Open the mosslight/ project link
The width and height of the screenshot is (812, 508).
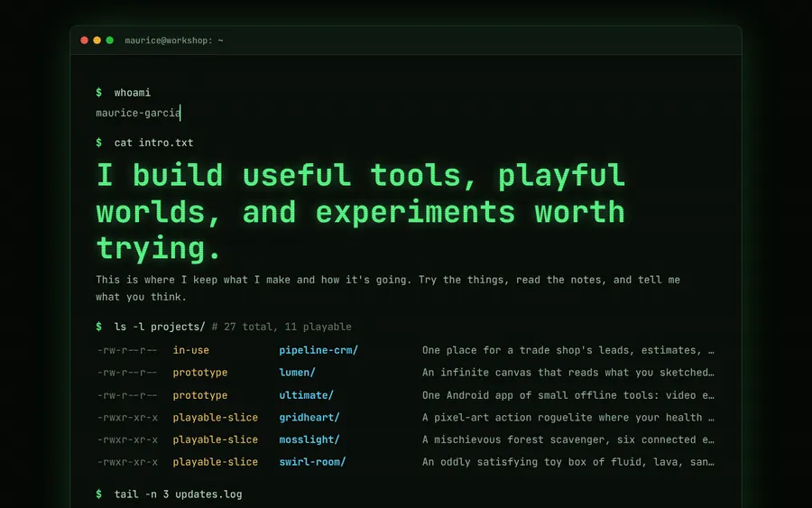pos(309,439)
